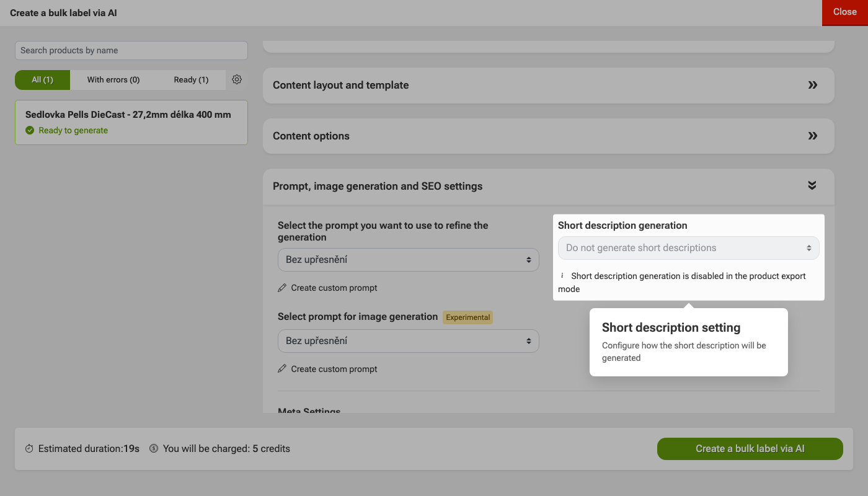Collapse Prompt, image generation and SEO settings
Image resolution: width=868 pixels, height=496 pixels.
(x=549, y=186)
